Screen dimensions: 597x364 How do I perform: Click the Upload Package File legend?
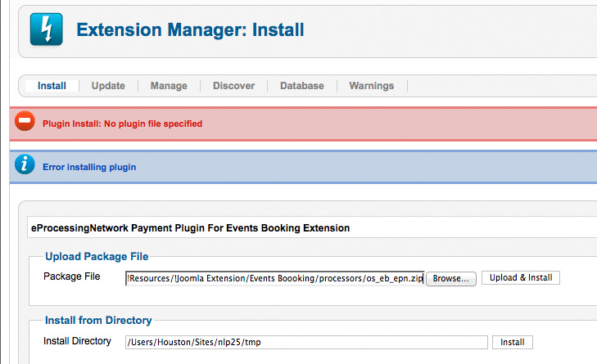tap(97, 257)
